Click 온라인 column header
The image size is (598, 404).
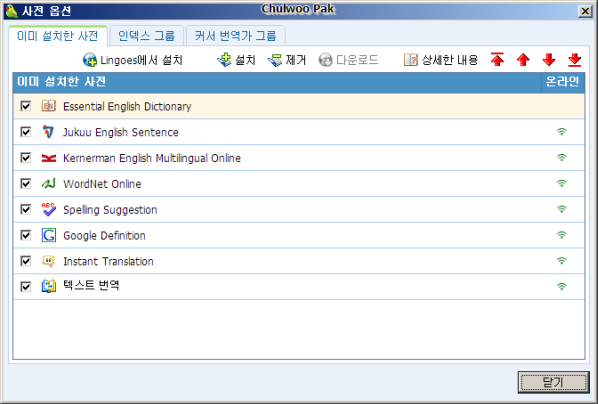pyautogui.click(x=563, y=82)
